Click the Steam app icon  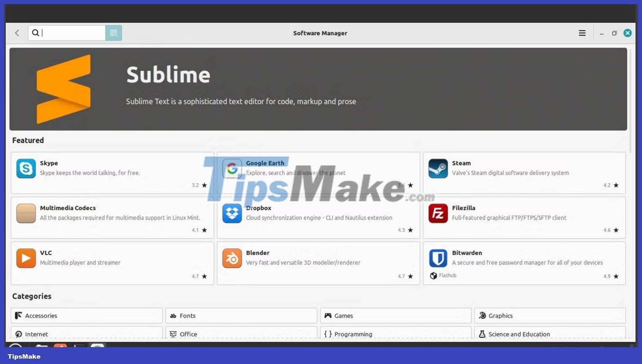point(438,168)
